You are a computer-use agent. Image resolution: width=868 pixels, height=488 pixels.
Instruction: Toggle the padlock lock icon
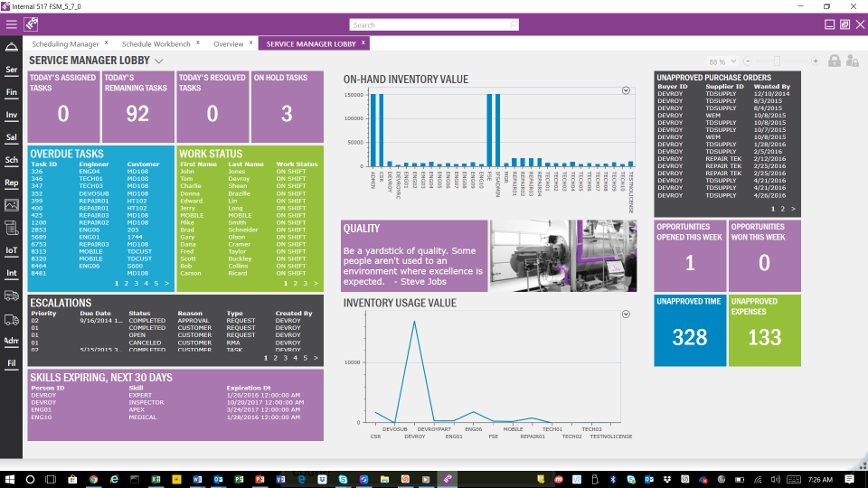click(x=834, y=61)
